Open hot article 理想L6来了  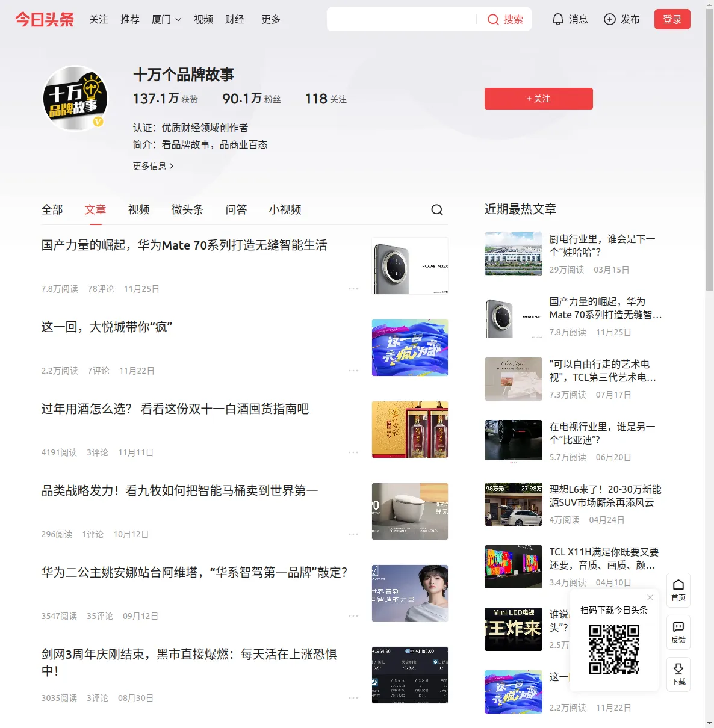coord(605,496)
